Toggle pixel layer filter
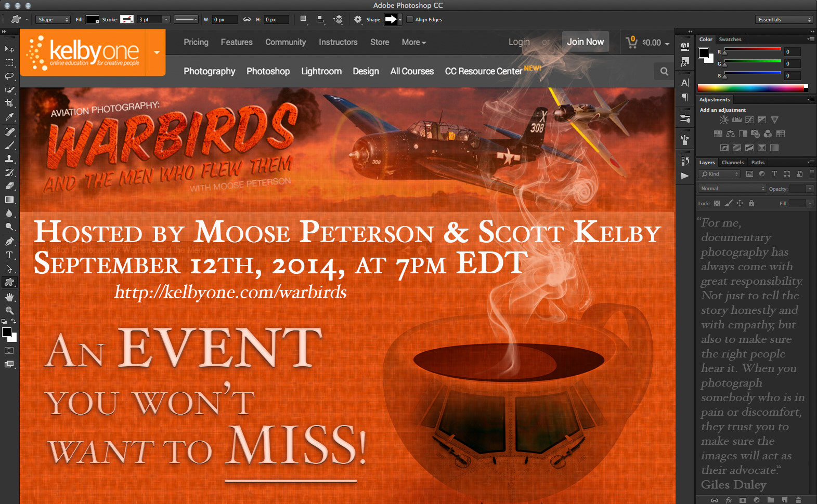The width and height of the screenshot is (817, 504). 749,174
